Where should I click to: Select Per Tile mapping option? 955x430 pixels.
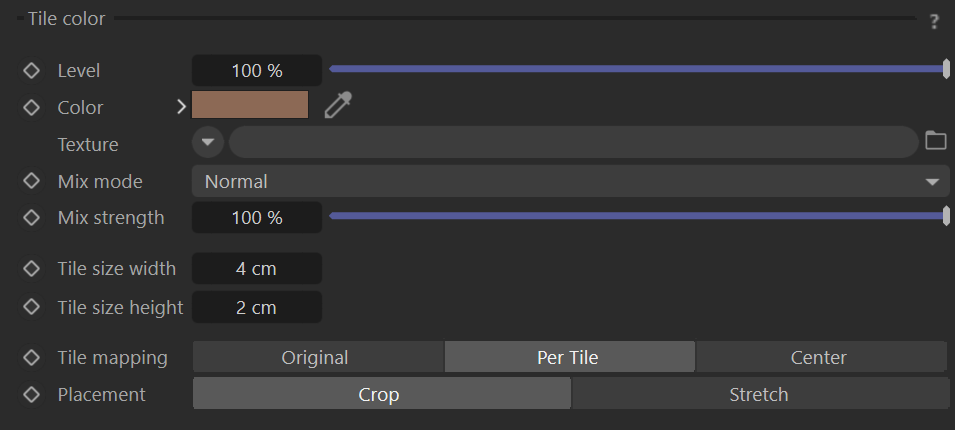tap(569, 357)
